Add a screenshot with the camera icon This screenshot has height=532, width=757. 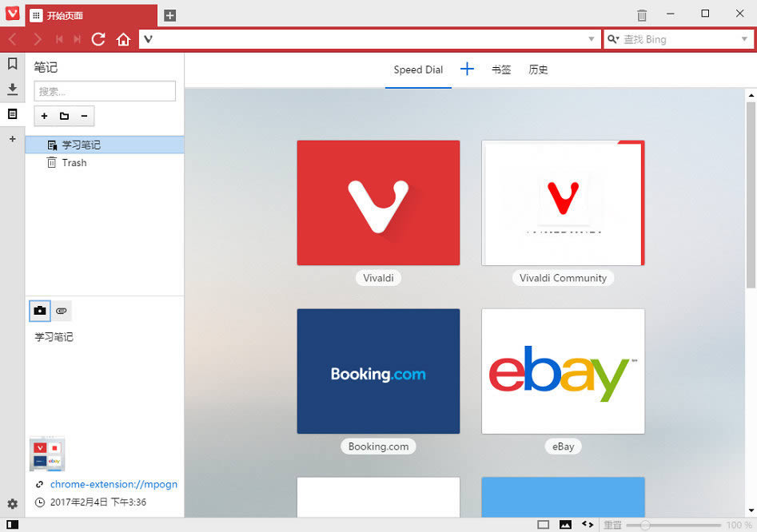point(40,311)
